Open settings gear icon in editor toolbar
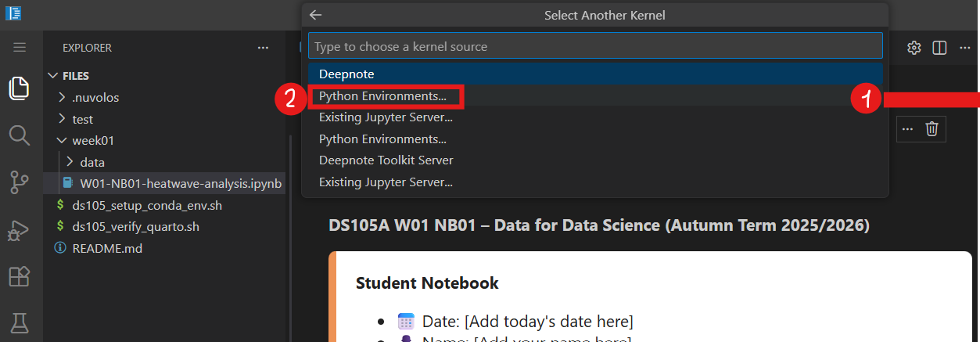 pos(914,48)
